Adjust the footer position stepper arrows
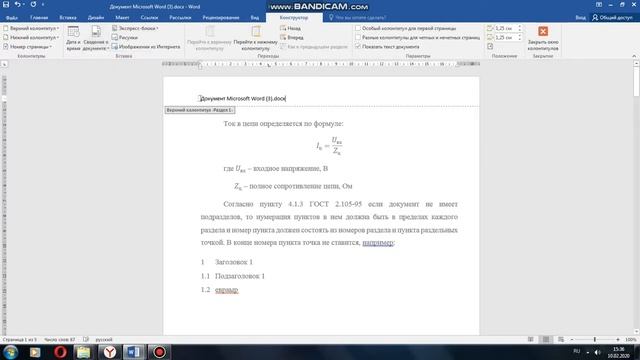Viewport: 640px width, 360px height. [520, 37]
